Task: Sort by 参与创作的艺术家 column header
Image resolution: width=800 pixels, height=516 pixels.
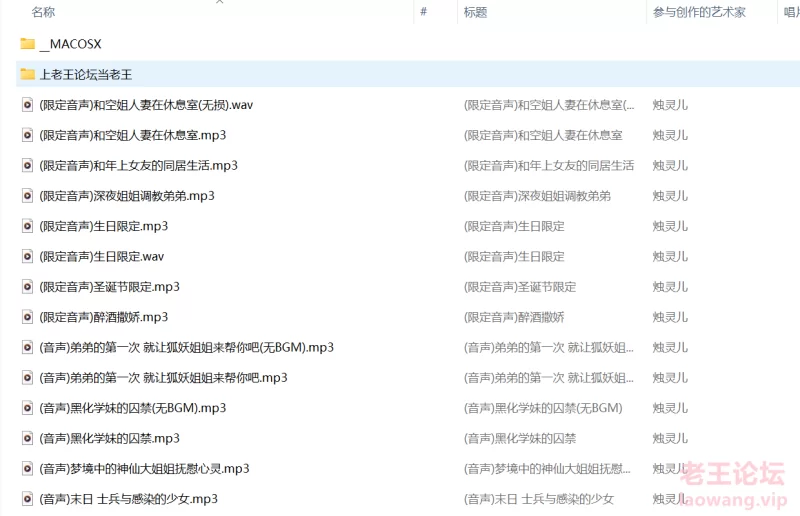Action: (x=699, y=12)
